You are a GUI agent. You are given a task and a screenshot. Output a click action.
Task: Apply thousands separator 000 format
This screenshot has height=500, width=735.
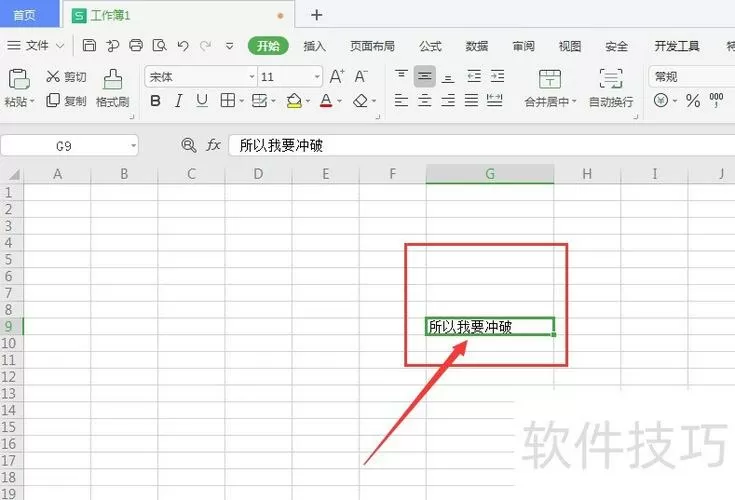pos(716,100)
